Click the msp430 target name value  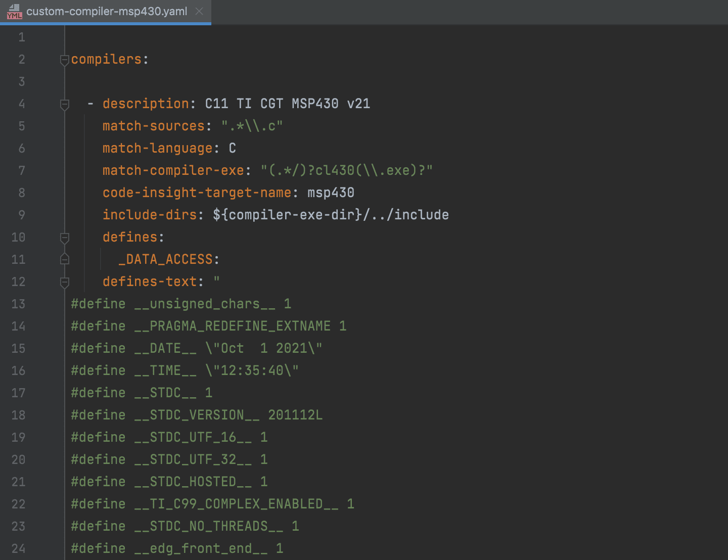point(331,193)
